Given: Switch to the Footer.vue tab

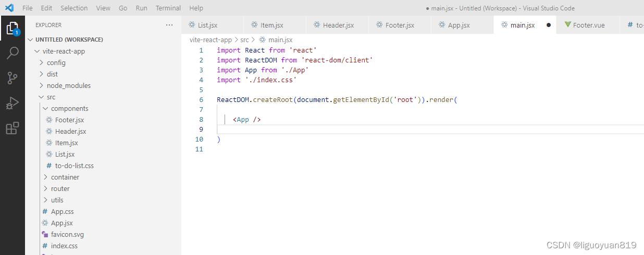Looking at the screenshot, I should click(x=588, y=25).
